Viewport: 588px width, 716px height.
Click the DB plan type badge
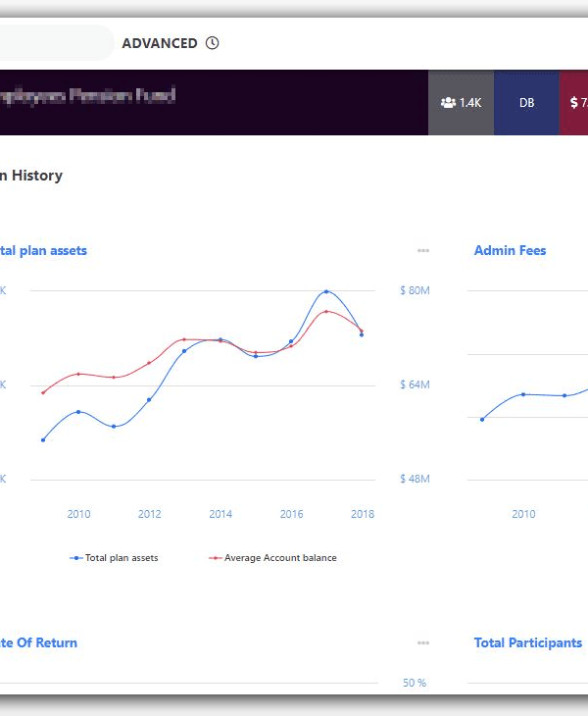(526, 102)
